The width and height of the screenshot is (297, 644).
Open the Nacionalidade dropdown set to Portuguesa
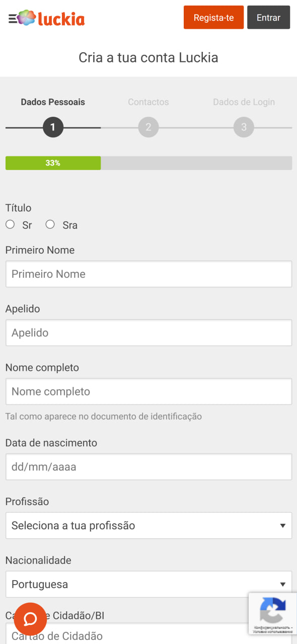(x=148, y=584)
